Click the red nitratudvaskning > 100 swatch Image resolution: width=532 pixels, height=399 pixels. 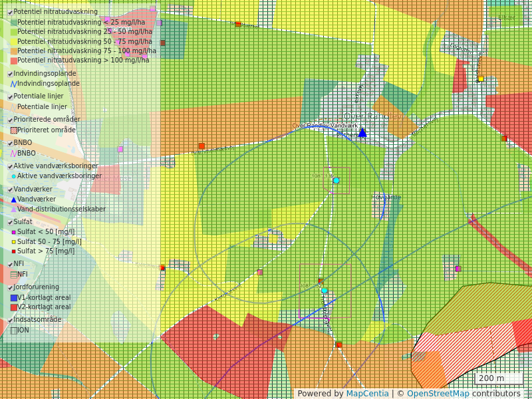tap(13, 61)
